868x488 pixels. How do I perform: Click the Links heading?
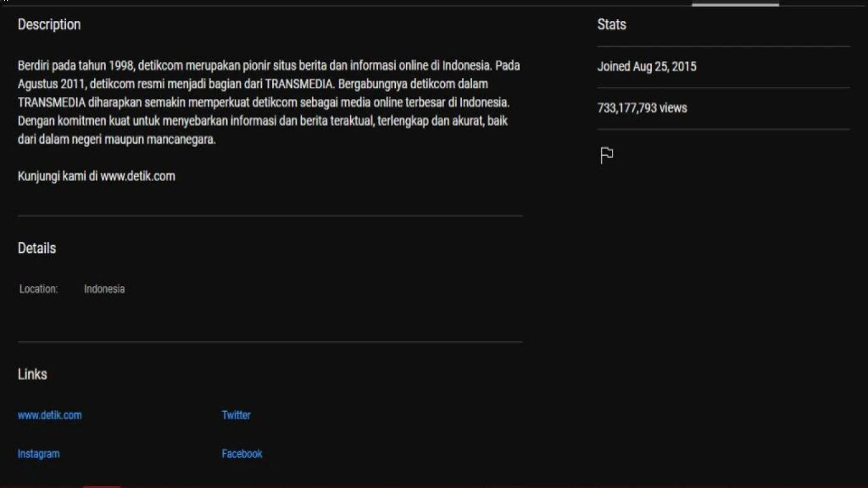pyautogui.click(x=32, y=374)
